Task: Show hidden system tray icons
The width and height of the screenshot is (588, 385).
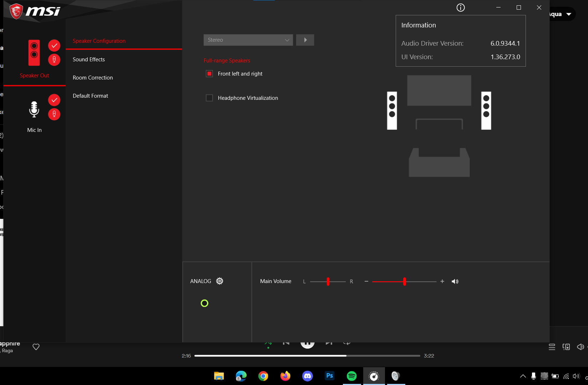Action: pos(523,376)
